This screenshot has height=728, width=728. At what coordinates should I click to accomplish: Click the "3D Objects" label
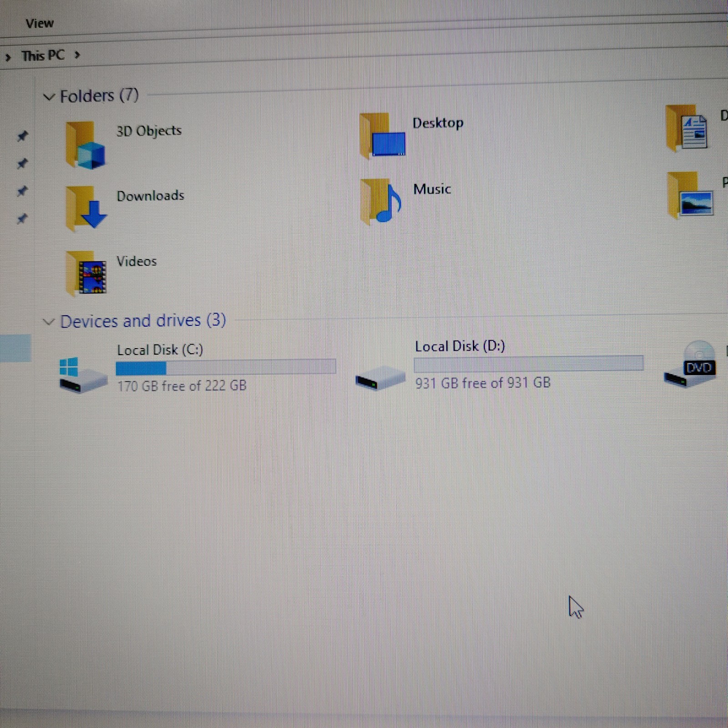[x=149, y=131]
